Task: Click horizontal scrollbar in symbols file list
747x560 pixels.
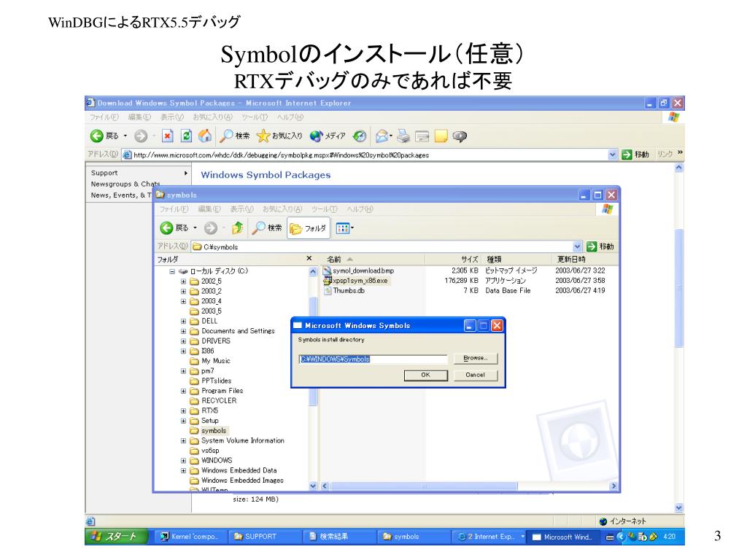Action: click(425, 486)
